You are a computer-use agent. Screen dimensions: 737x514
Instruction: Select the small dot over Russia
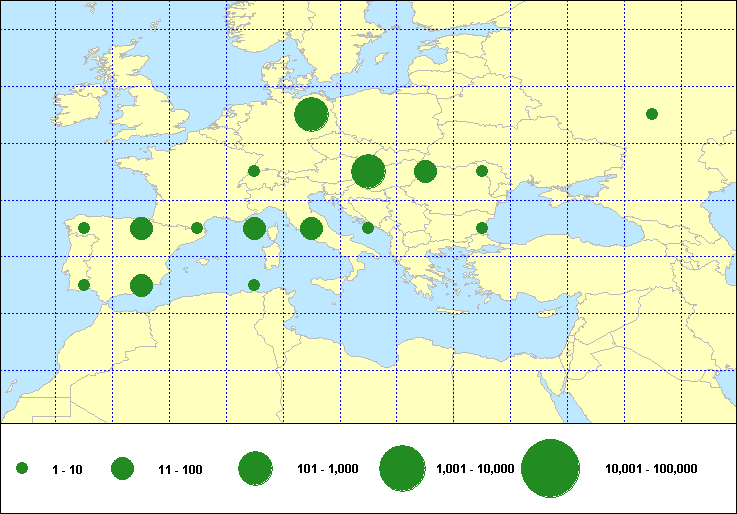pyautogui.click(x=652, y=114)
